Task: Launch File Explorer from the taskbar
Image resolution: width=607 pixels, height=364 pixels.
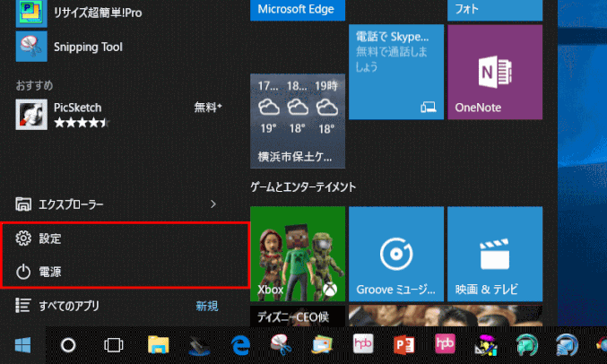Action: point(159,344)
